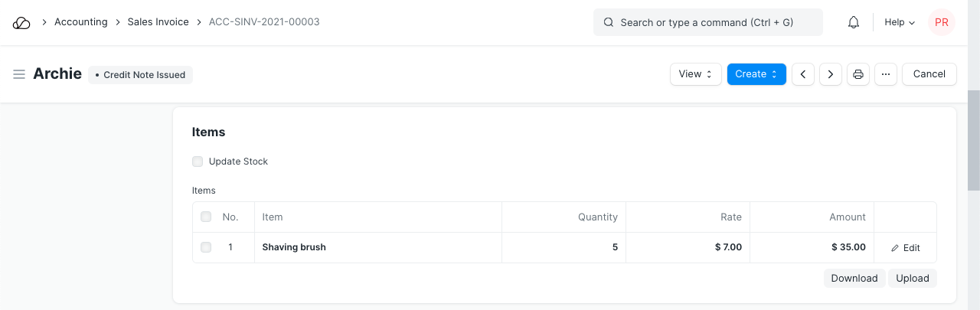Select all rows in Items table
This screenshot has height=310, width=980.
tap(206, 217)
